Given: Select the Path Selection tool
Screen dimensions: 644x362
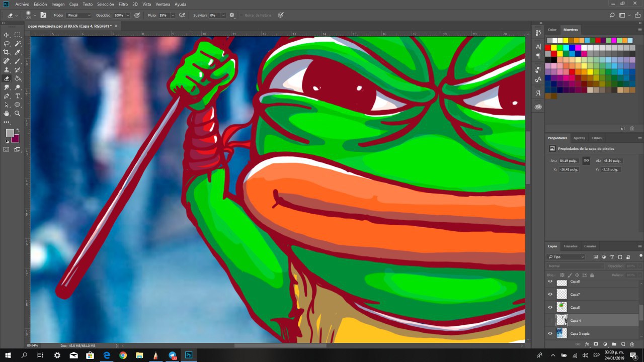Looking at the screenshot, I should point(7,105).
